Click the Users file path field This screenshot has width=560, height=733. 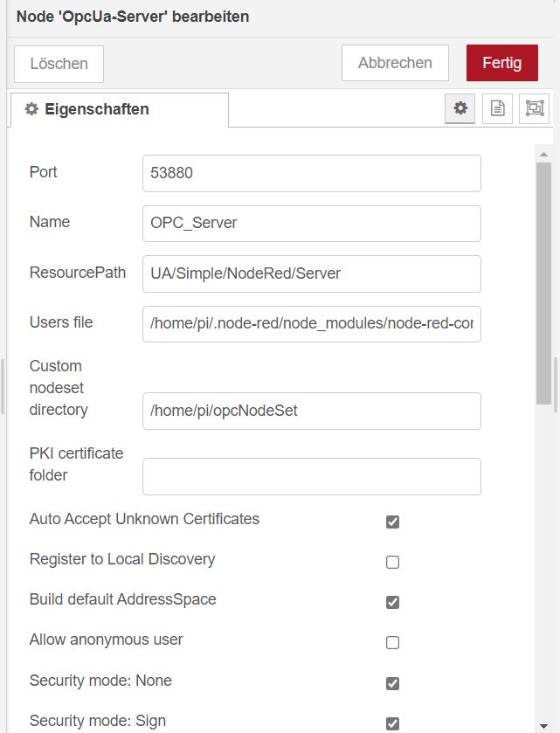tap(311, 324)
